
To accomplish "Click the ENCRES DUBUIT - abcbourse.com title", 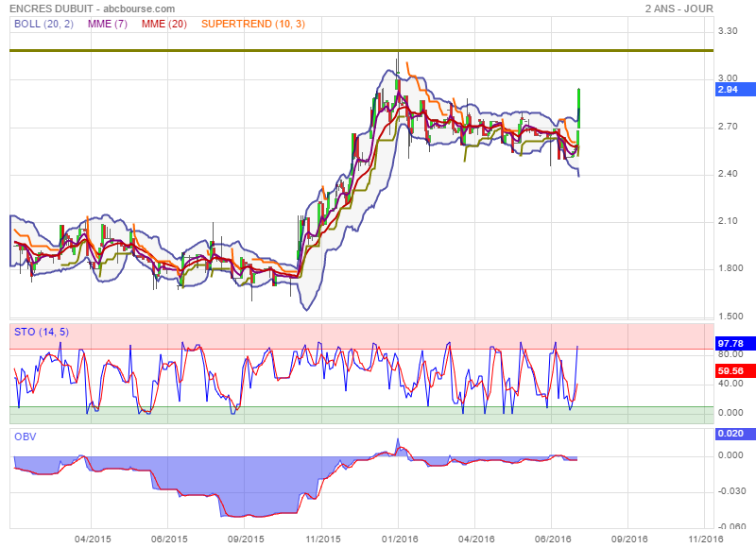I will [92, 9].
